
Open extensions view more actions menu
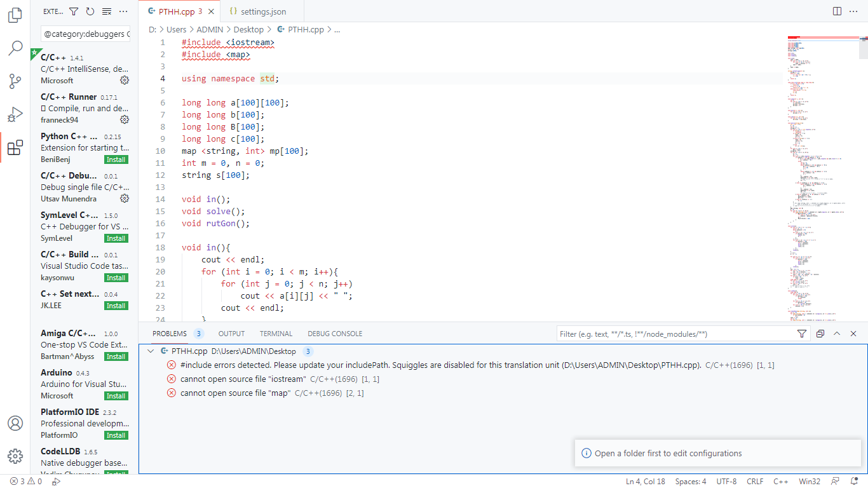click(123, 11)
